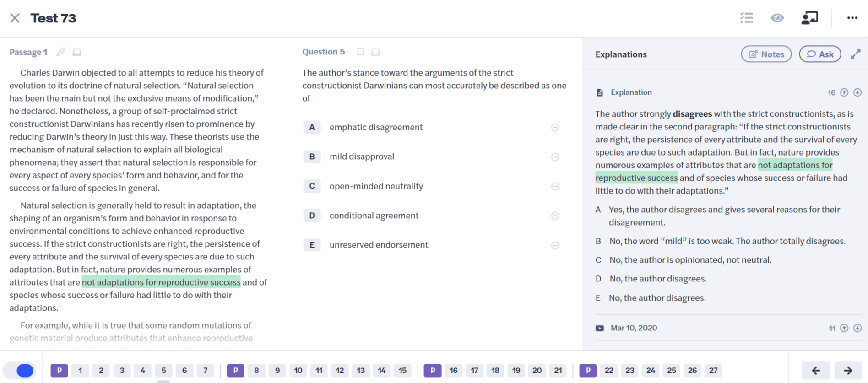Screen dimensions: 868x383
Task: Close Test 73 with the X icon
Action: (x=15, y=18)
